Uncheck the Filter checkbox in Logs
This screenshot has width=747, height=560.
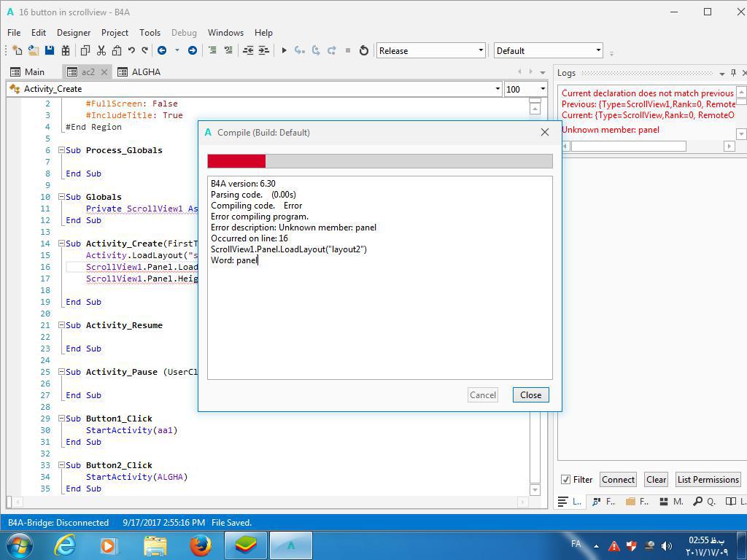(565, 479)
